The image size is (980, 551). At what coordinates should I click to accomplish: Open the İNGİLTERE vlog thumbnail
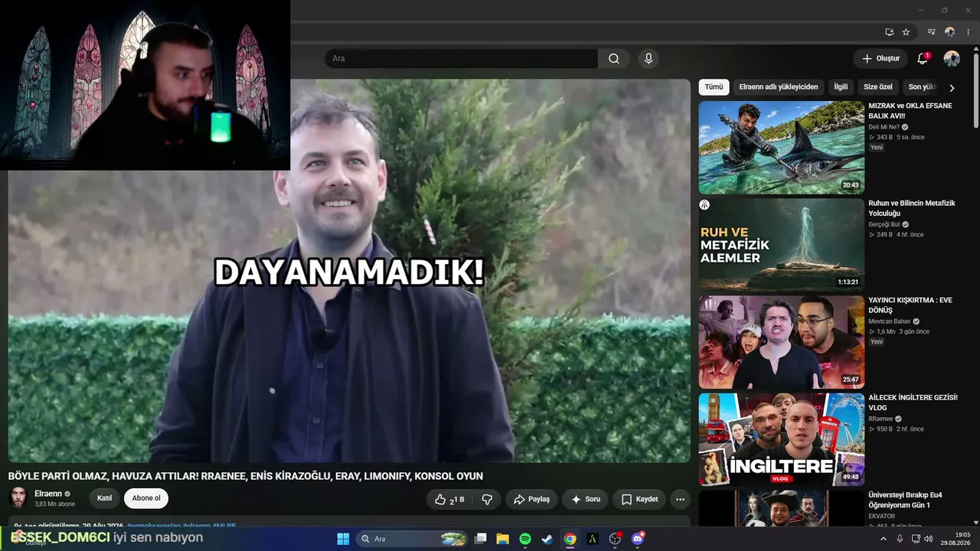point(781,439)
